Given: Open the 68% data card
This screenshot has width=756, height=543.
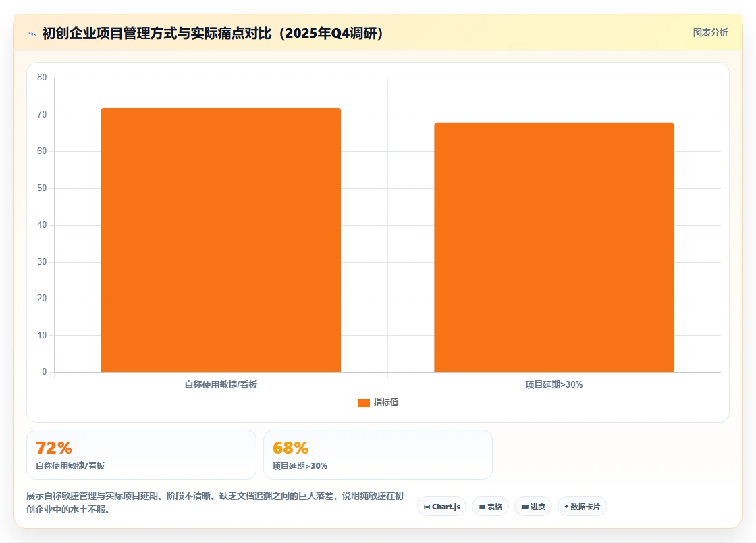Looking at the screenshot, I should click(378, 455).
